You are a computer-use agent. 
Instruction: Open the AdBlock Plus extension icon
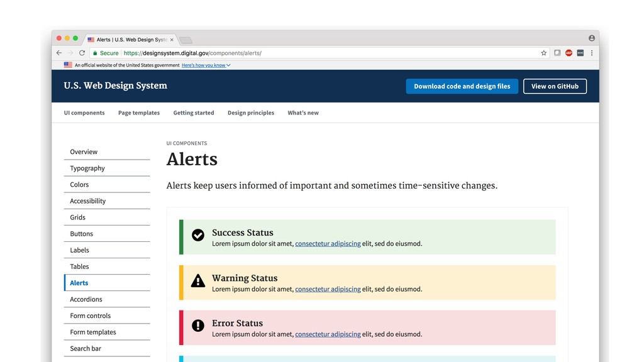click(x=569, y=53)
